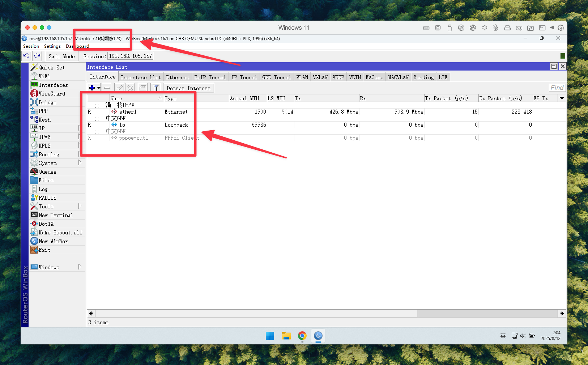Viewport: 588px width, 365px height.
Task: Open the WiFi menu entry
Action: pos(44,76)
